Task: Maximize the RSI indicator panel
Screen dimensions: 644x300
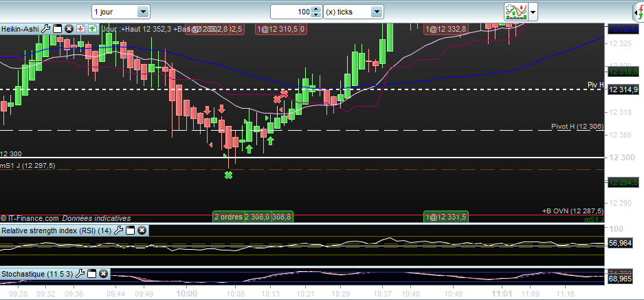Action: (x=130, y=231)
